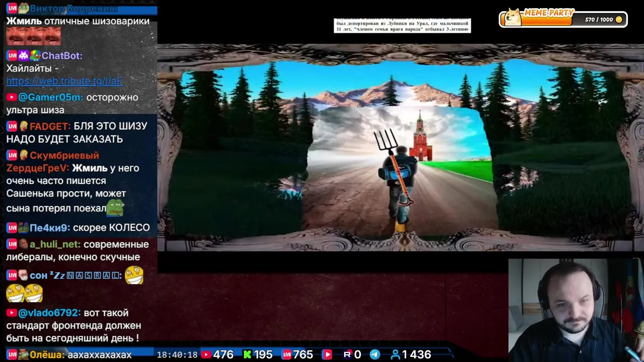Click the Rutube R icon
The width and height of the screenshot is (644, 362).
click(x=347, y=354)
